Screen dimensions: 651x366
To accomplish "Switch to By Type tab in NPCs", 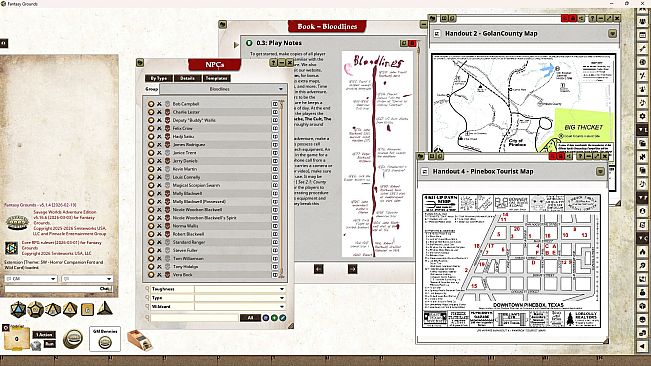I will (x=159, y=78).
